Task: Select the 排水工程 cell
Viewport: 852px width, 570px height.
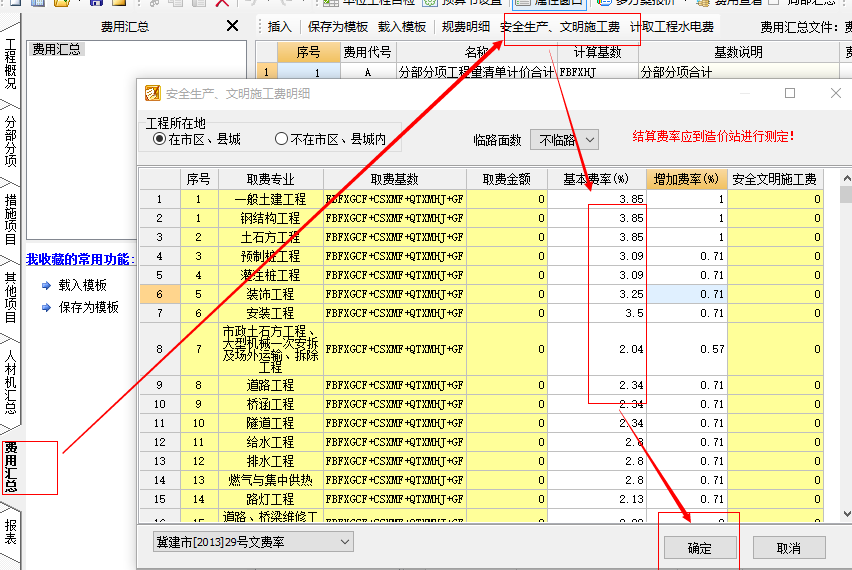Action: pyautogui.click(x=271, y=461)
